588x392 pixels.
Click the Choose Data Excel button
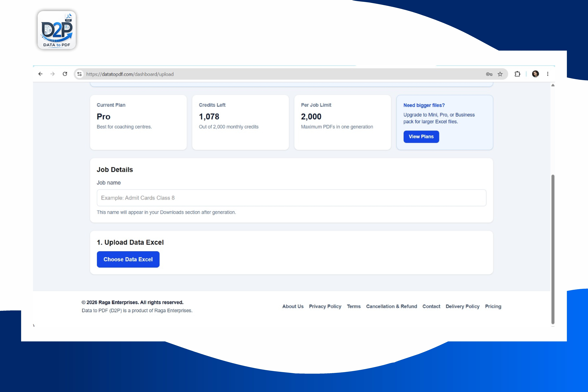(x=128, y=259)
